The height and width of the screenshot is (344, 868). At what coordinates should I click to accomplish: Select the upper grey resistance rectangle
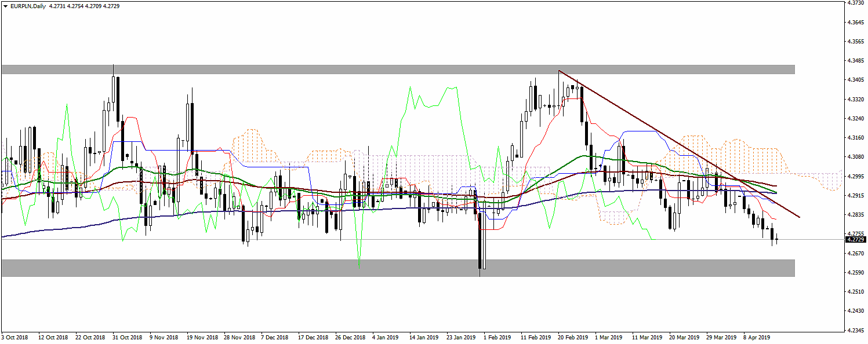point(398,69)
